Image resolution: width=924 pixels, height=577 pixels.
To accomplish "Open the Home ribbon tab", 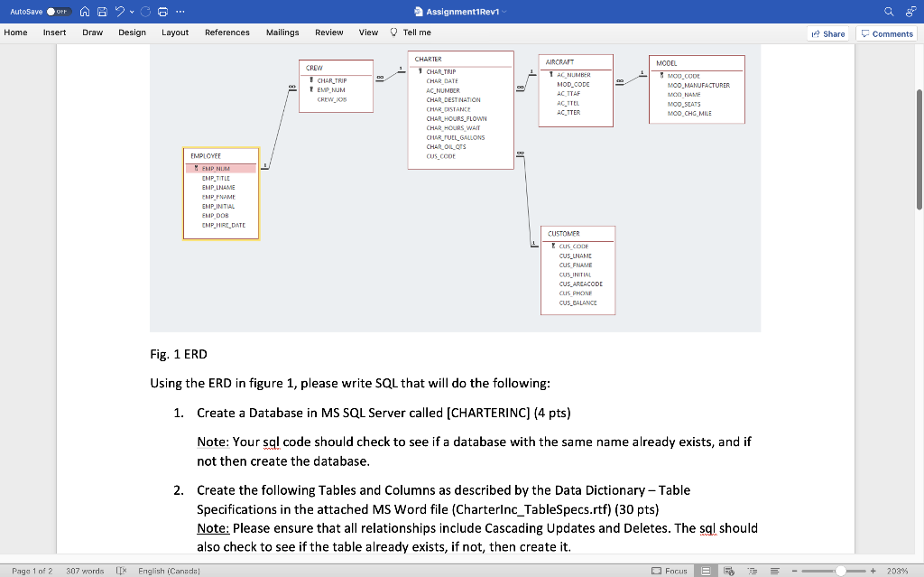I will [x=15, y=33].
